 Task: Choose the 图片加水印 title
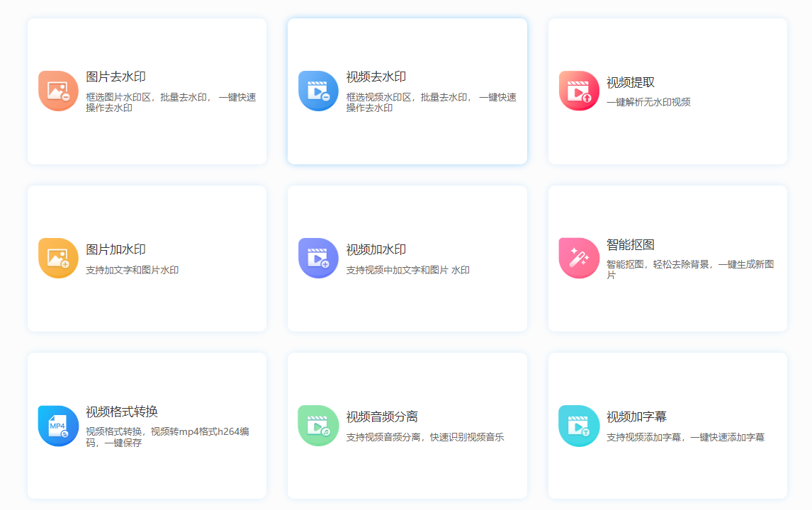(x=115, y=249)
